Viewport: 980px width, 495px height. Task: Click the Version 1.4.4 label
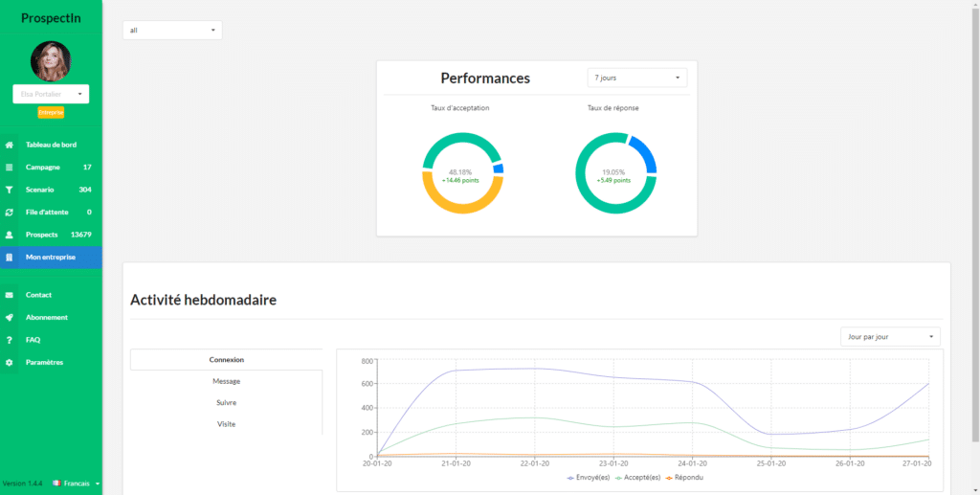click(23, 484)
